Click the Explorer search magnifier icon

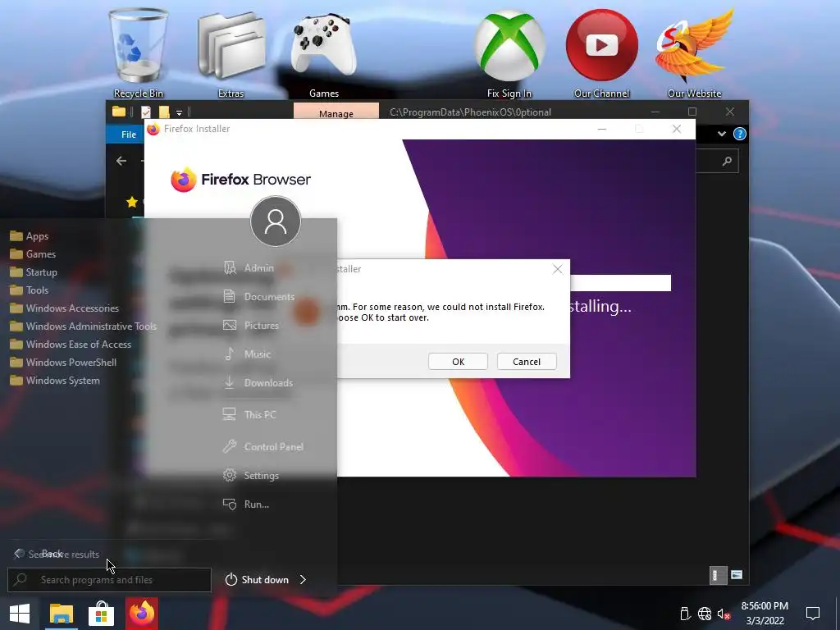point(727,161)
